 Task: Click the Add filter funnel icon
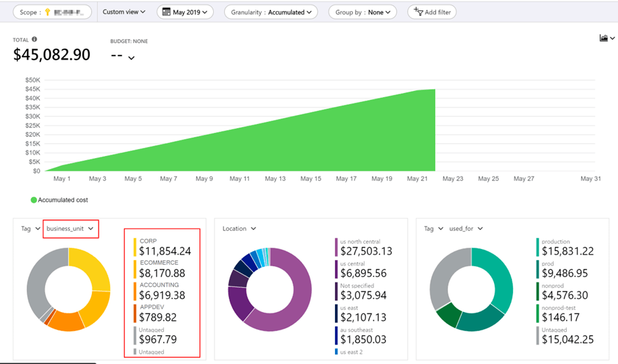419,12
